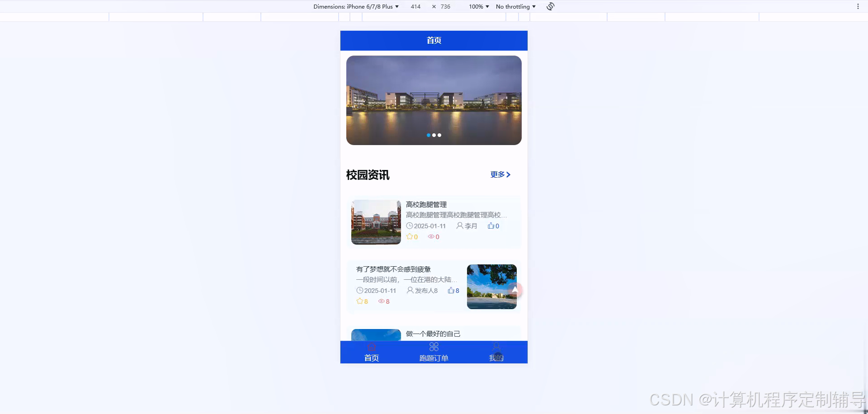Open the zoom level 100% dropdown
The image size is (868, 414).
click(x=478, y=6)
